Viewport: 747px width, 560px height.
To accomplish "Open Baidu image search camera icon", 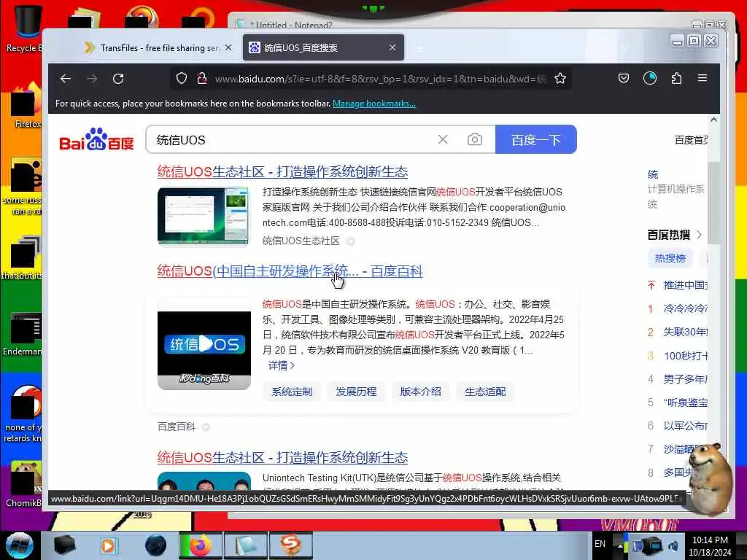I will tap(474, 139).
